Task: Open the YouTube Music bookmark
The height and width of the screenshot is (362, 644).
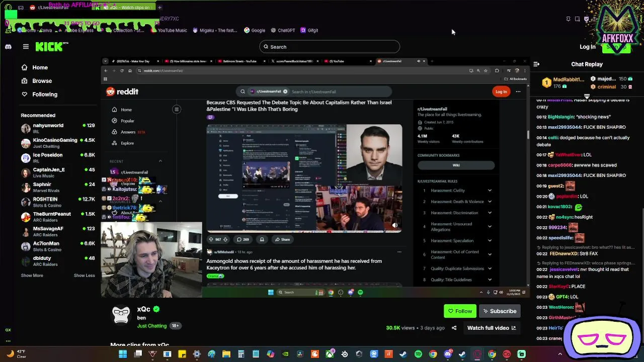Action: click(x=169, y=30)
